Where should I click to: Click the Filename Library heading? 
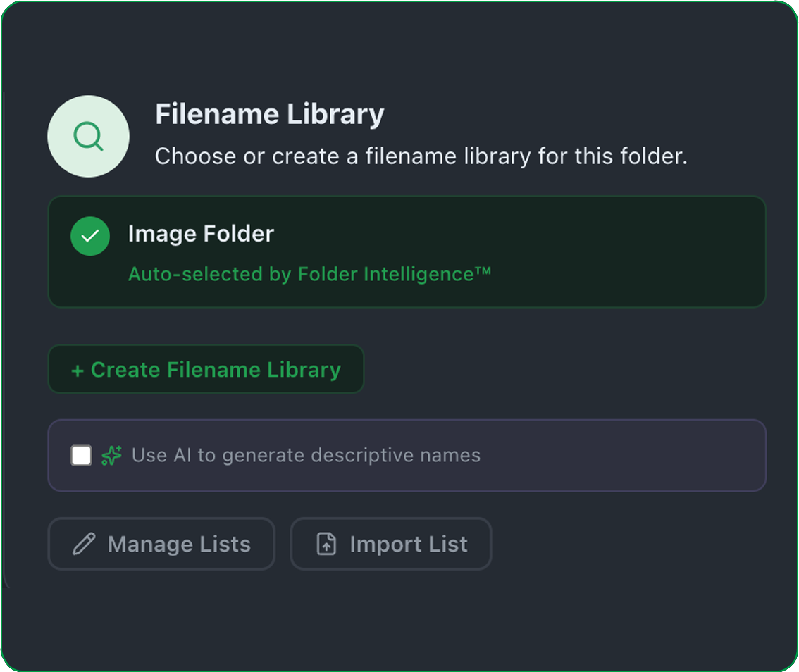[270, 114]
